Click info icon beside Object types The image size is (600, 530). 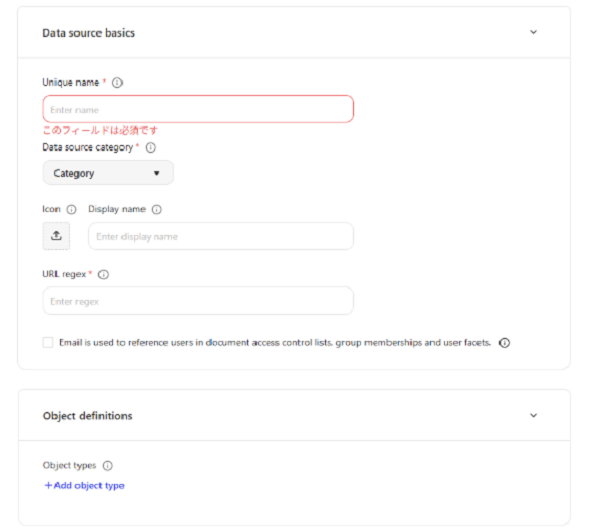[108, 466]
